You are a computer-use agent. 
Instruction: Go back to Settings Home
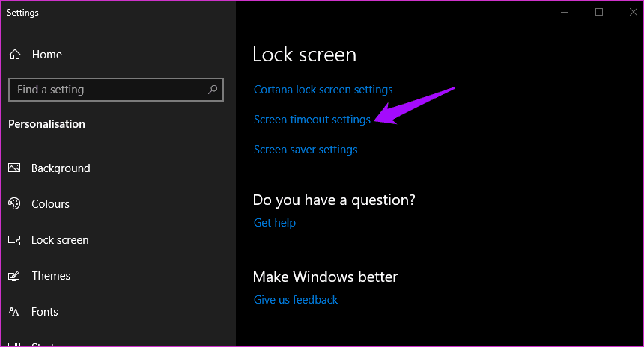(46, 55)
